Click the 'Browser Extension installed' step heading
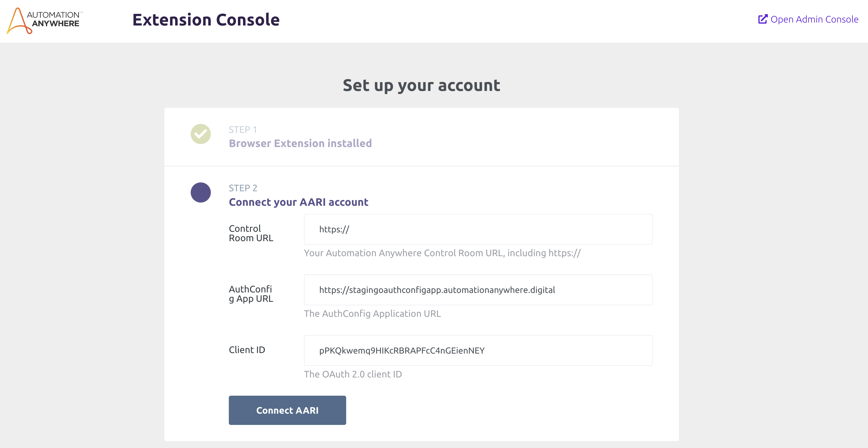The image size is (868, 448). pyautogui.click(x=300, y=144)
